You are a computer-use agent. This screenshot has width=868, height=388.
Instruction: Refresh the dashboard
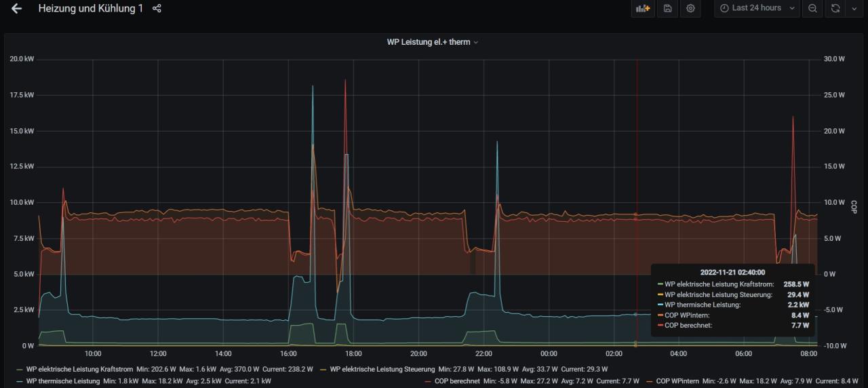click(835, 8)
